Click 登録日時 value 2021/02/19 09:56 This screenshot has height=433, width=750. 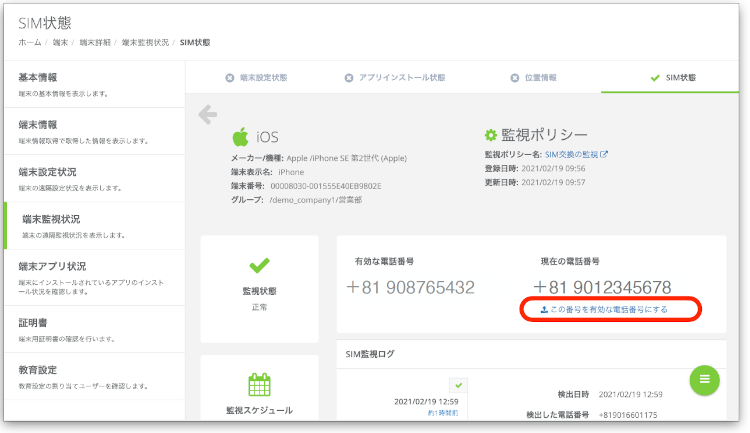tap(553, 168)
